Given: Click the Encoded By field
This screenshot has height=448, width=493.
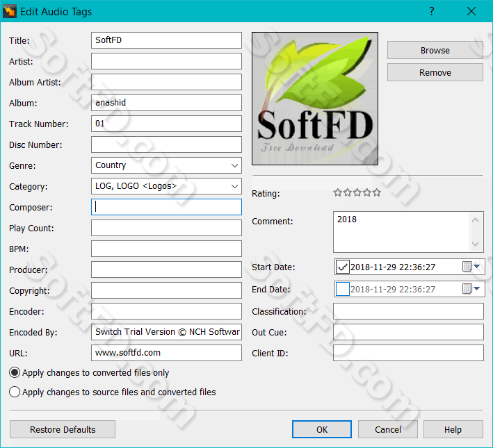Looking at the screenshot, I should [x=166, y=332].
